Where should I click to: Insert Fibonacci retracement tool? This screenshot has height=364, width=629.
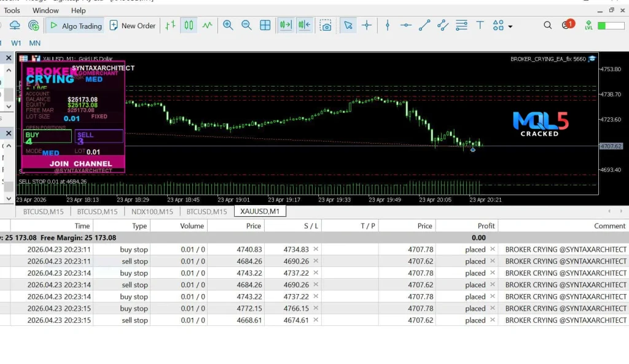(x=461, y=26)
